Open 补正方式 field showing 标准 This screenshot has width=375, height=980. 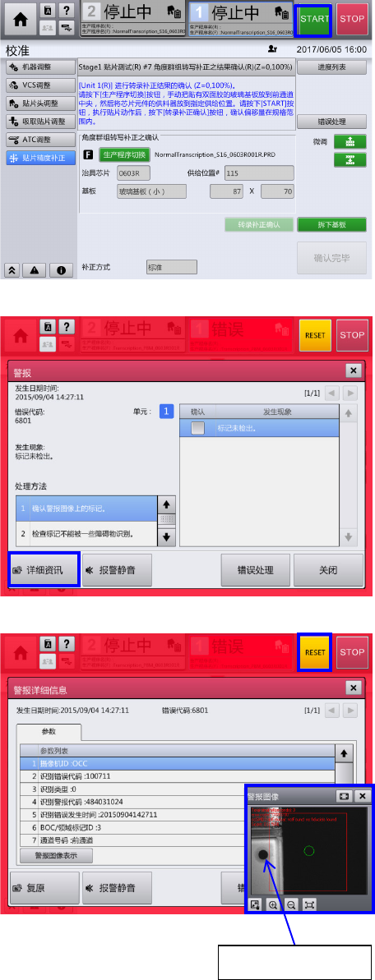(172, 267)
